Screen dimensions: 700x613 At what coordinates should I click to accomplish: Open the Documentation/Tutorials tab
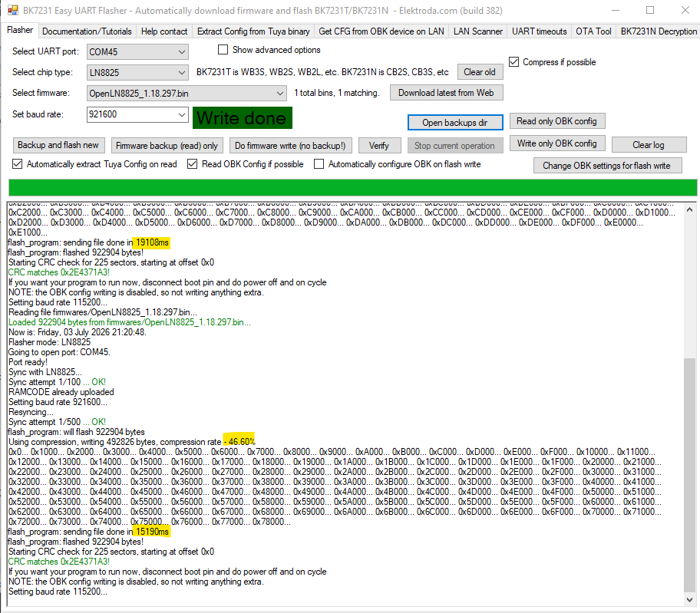(87, 31)
